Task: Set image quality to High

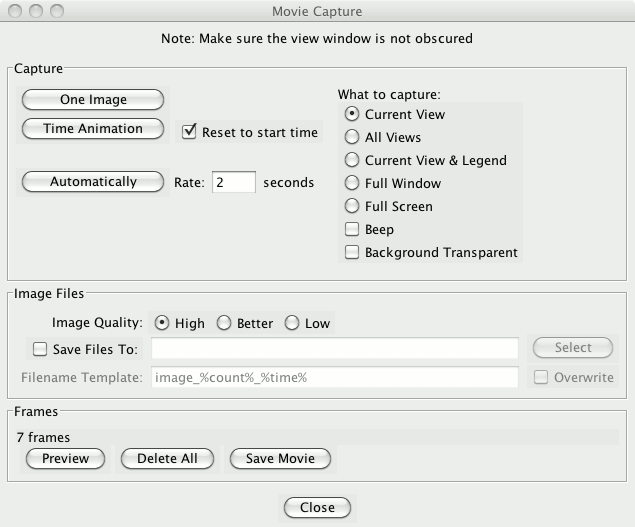Action: point(162,323)
